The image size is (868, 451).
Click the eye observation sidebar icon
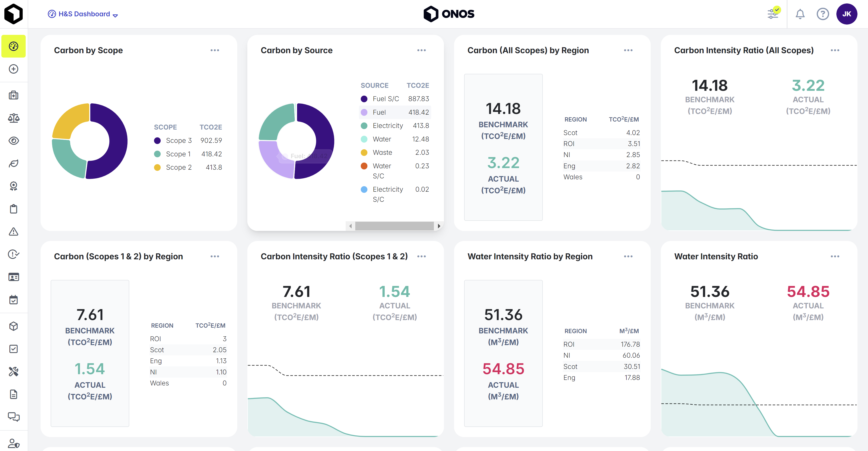pos(14,141)
